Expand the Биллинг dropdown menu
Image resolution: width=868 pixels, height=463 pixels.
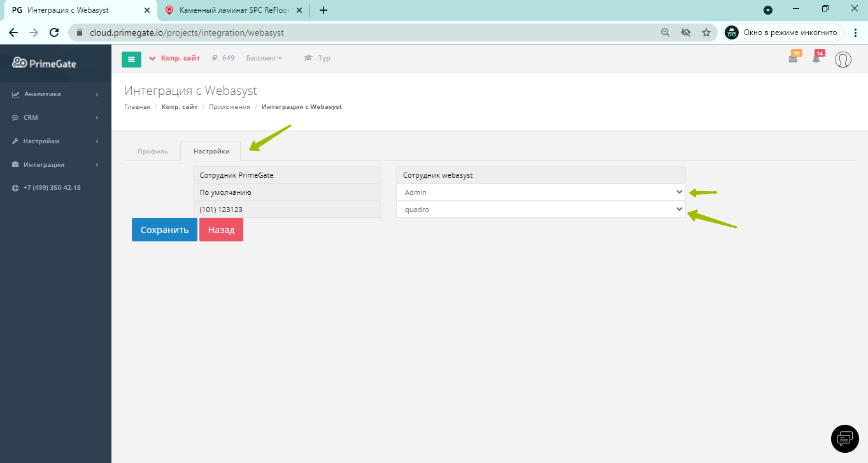pos(264,58)
